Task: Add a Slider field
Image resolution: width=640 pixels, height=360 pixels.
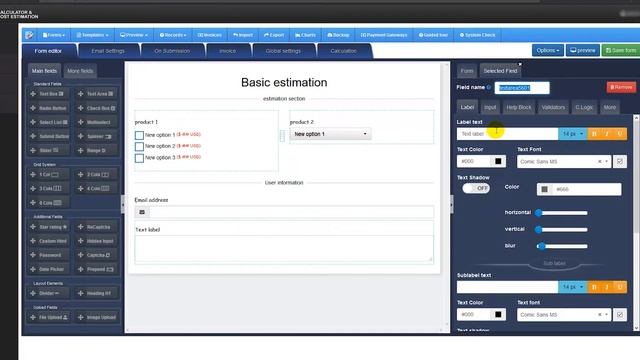Action: pos(49,150)
